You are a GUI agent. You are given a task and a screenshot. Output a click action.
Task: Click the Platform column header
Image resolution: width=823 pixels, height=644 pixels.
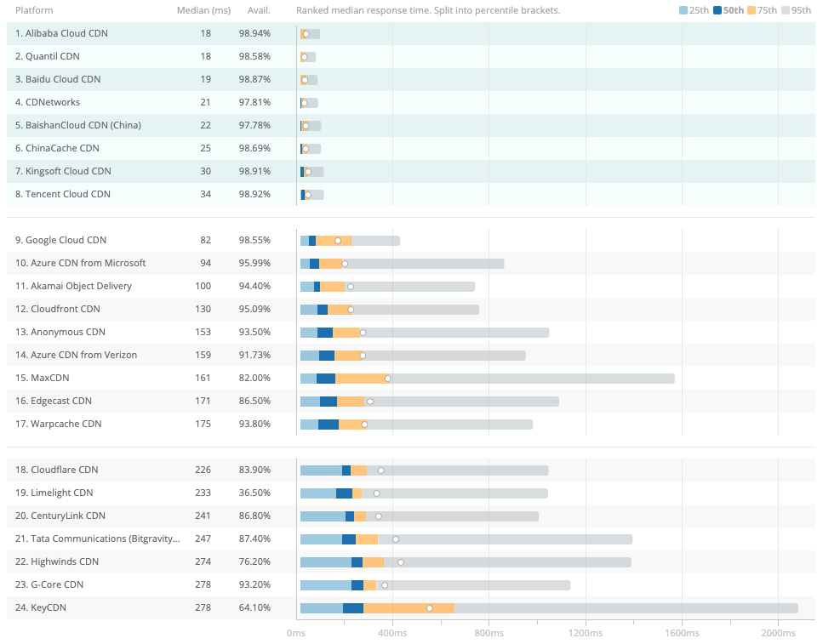(x=34, y=11)
